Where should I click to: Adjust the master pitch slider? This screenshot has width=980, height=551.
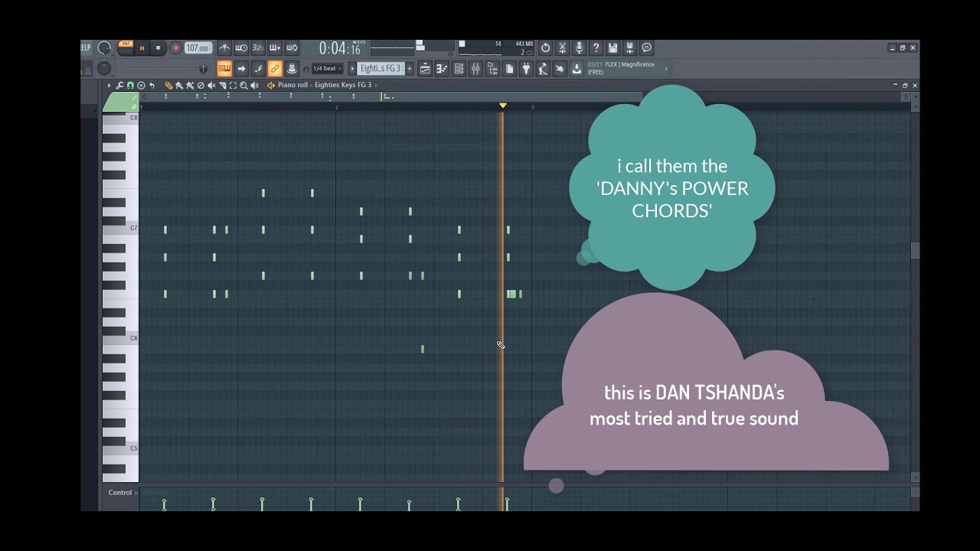104,68
